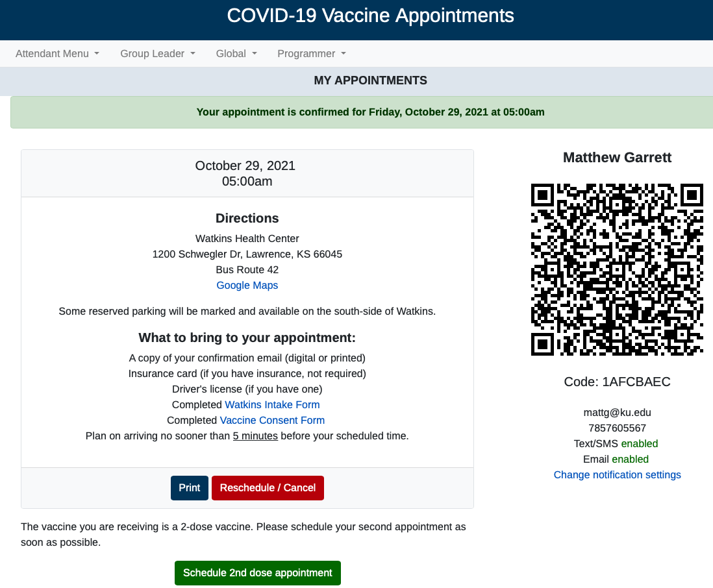Click the phone number 7857605567

tap(617, 428)
